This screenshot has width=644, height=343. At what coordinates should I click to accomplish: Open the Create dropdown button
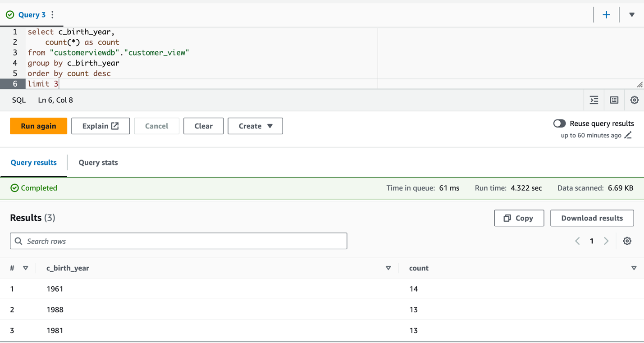point(255,126)
